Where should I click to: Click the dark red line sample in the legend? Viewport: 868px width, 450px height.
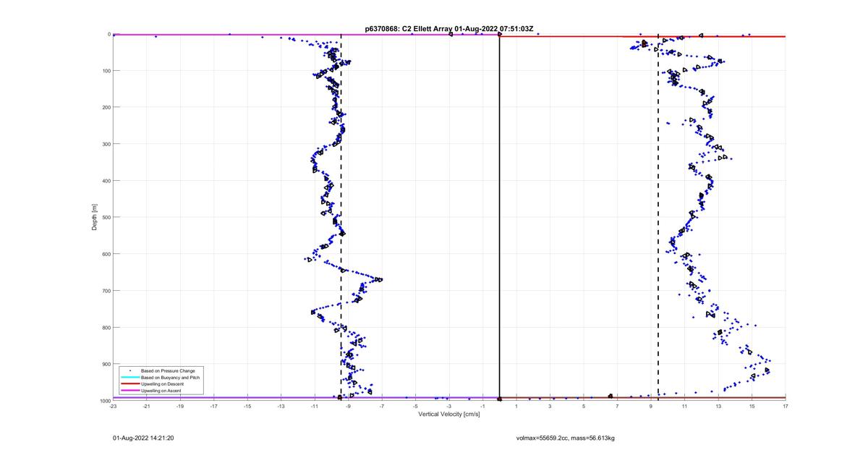(130, 383)
